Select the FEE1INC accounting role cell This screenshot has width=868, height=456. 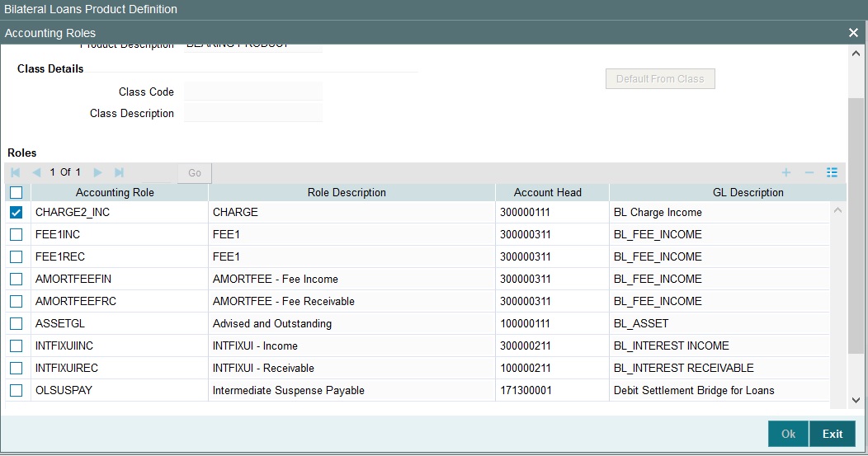120,235
